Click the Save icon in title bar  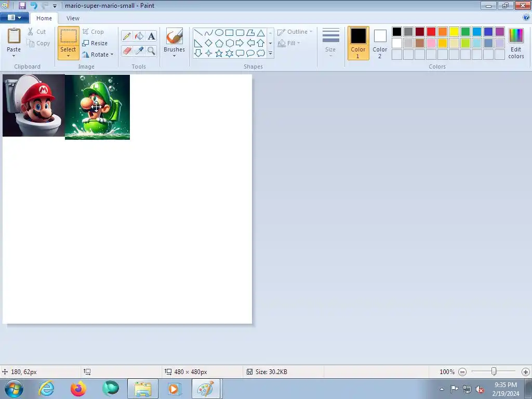tap(22, 5)
